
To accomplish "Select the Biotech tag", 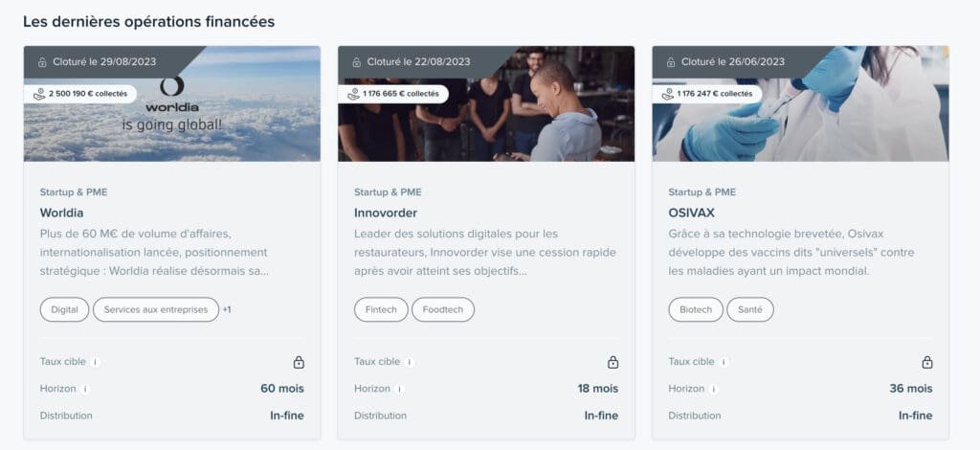I will click(696, 309).
